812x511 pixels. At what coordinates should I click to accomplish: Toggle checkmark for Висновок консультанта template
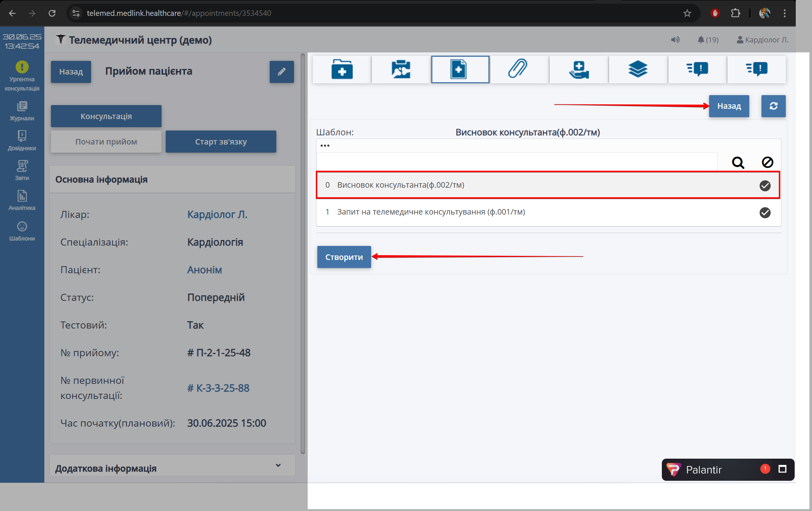[765, 185]
